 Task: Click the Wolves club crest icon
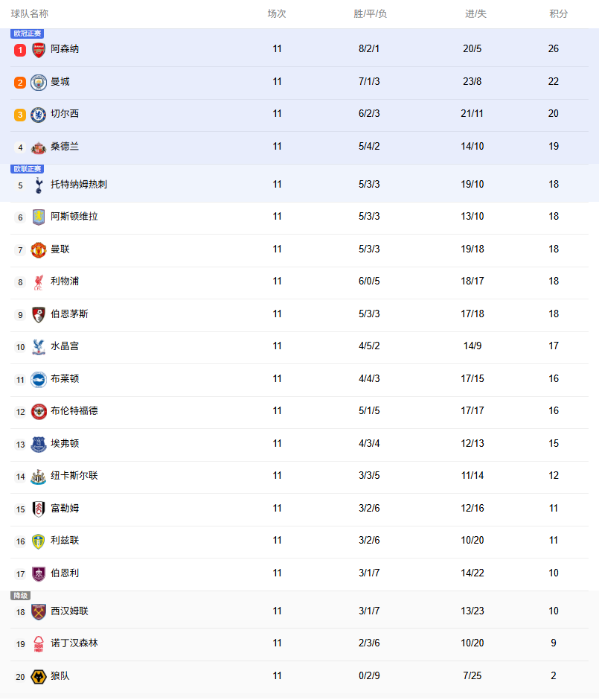point(39,677)
